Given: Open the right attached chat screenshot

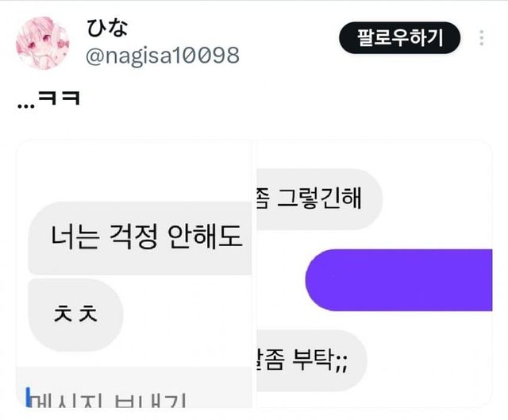Looking at the screenshot, I should (374, 274).
